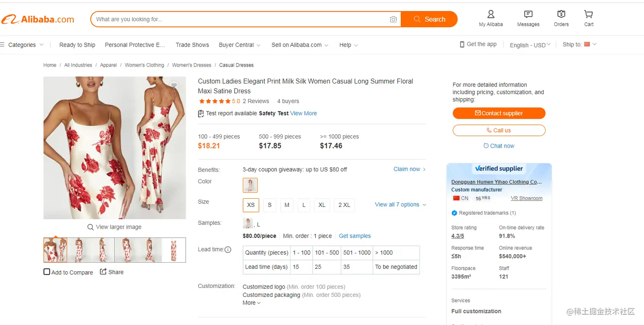Expand View all 7 options
644x325 pixels.
(400, 205)
